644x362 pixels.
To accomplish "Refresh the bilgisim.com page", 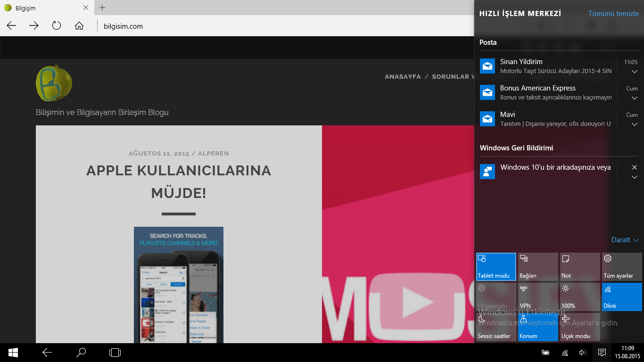I will (x=57, y=26).
